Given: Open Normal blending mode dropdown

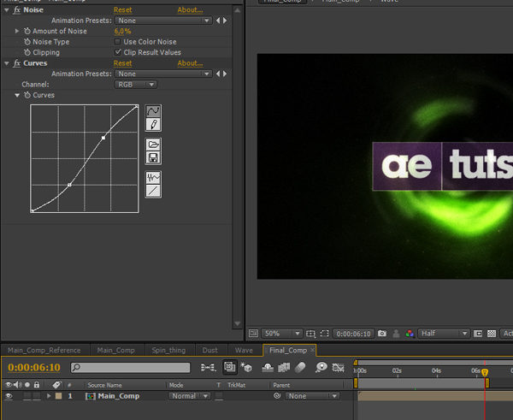Looking at the screenshot, I should pyautogui.click(x=190, y=396).
